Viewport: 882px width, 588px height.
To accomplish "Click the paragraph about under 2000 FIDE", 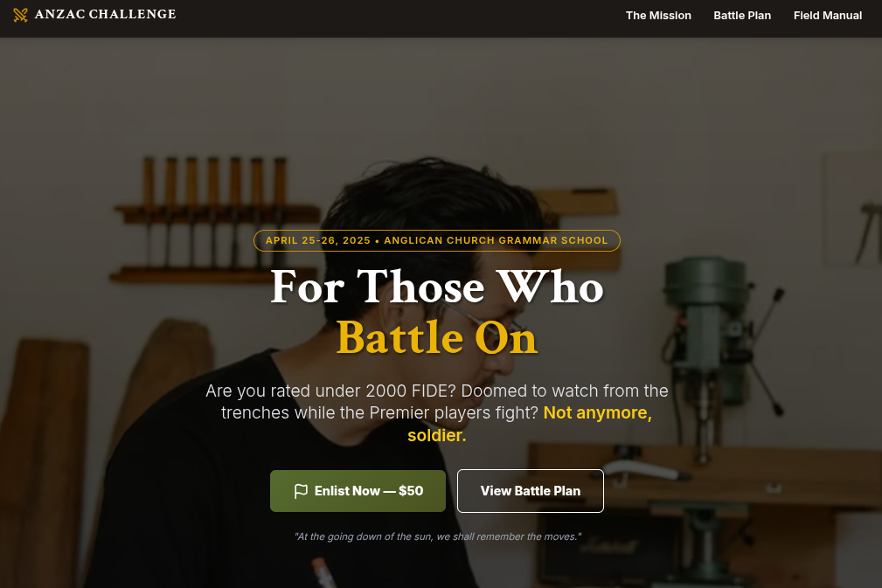I will (437, 412).
